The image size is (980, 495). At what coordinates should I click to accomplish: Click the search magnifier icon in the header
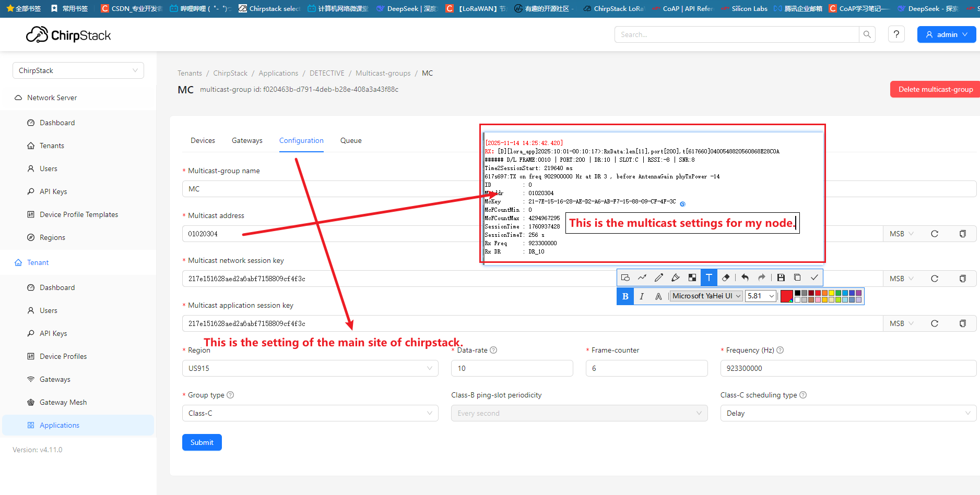[867, 34]
